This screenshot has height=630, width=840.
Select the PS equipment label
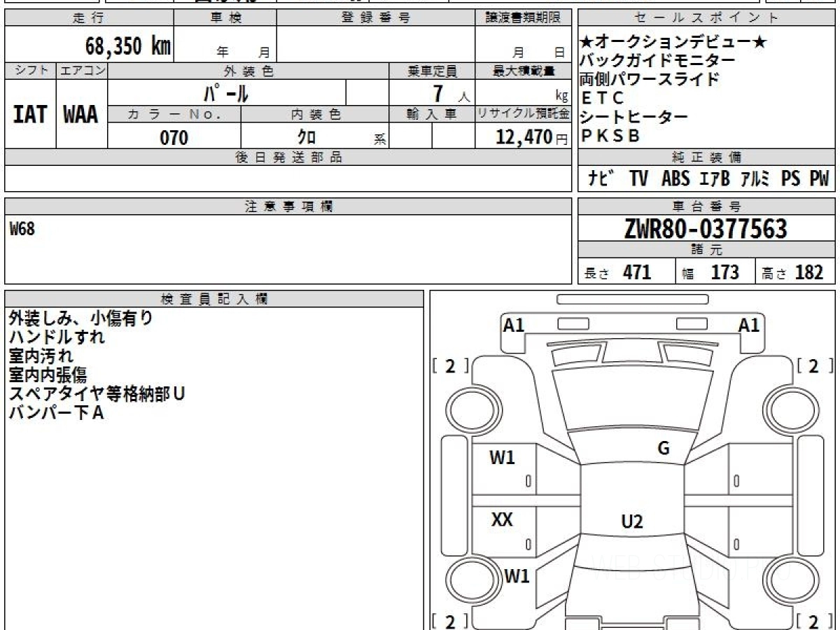pos(790,179)
